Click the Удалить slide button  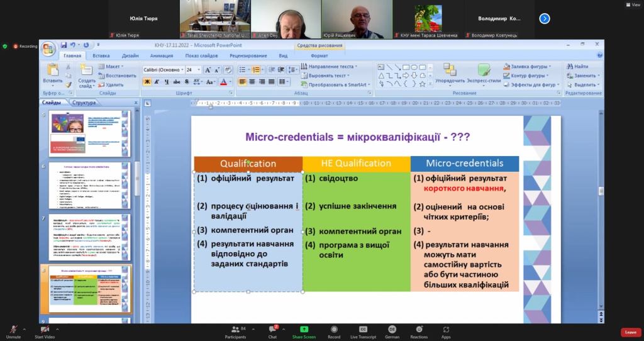[111, 85]
